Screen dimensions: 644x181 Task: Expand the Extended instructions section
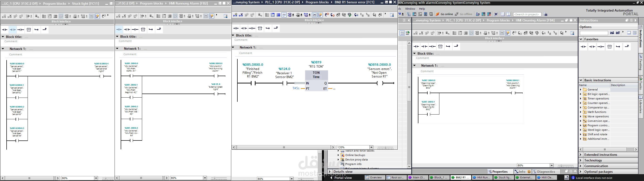click(581, 155)
